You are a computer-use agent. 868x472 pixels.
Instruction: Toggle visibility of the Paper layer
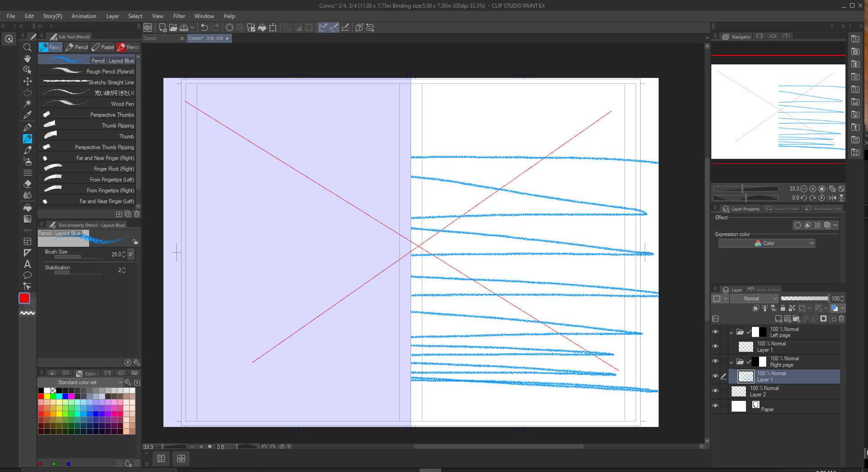[715, 406]
